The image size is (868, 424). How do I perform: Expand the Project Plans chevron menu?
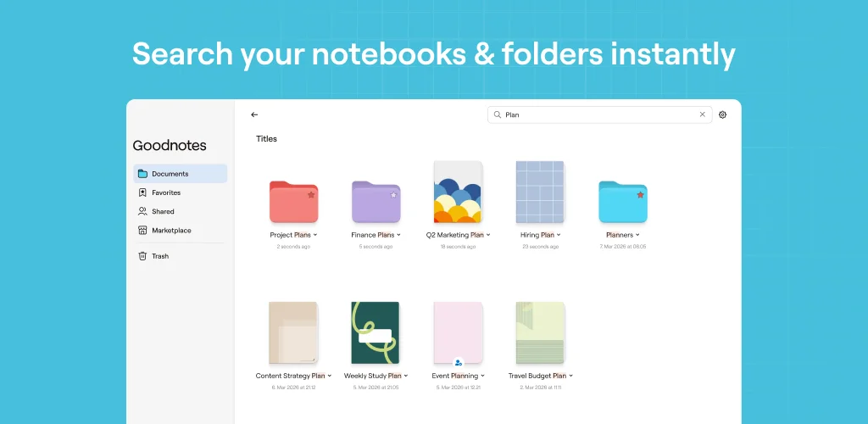[315, 235]
